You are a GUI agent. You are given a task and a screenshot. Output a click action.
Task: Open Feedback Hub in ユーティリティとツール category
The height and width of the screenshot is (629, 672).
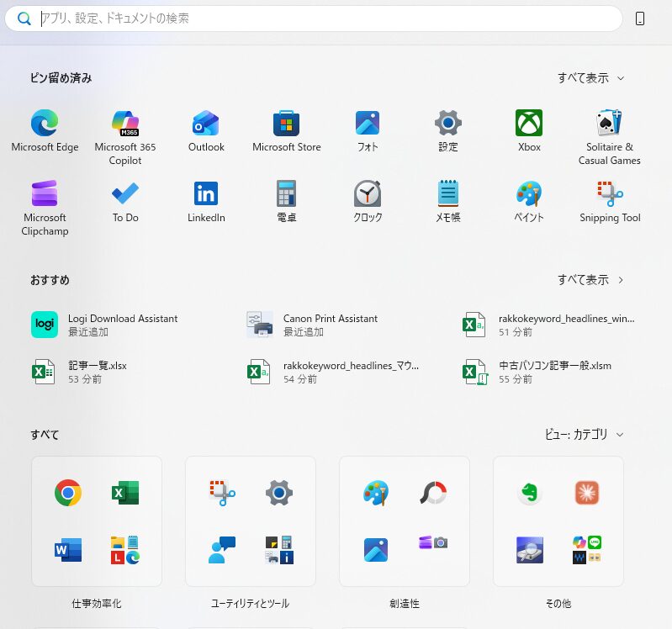(x=222, y=550)
